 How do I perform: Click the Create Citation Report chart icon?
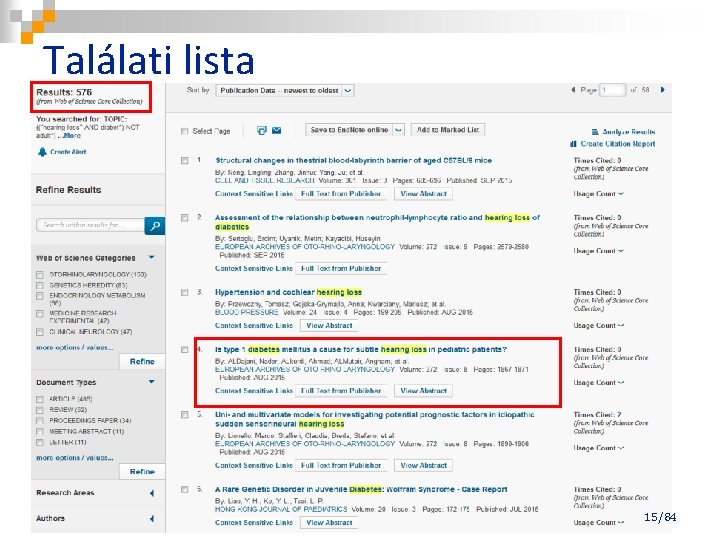573,144
